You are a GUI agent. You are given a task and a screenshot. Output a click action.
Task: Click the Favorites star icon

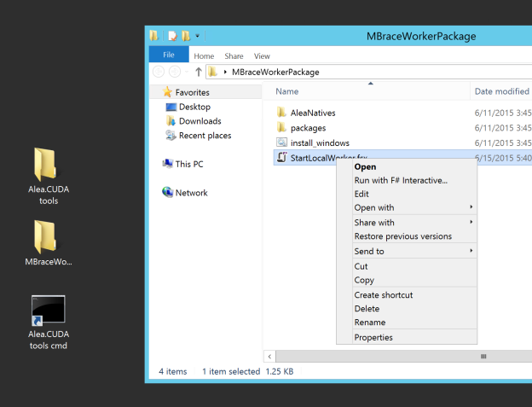tap(167, 91)
